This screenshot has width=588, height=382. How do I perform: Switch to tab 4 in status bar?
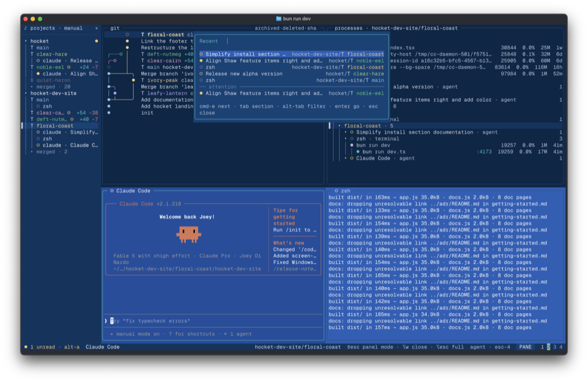(x=560, y=347)
